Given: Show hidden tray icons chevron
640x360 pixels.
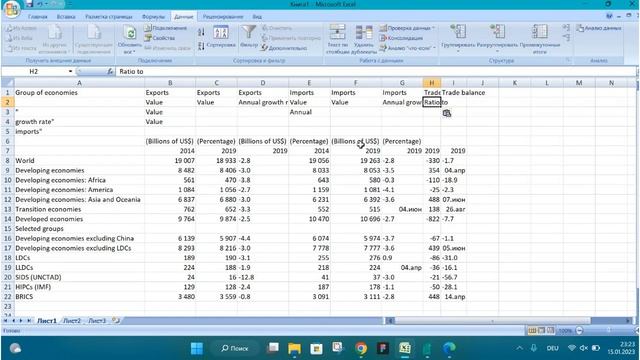Looking at the screenshot, I should (519, 348).
